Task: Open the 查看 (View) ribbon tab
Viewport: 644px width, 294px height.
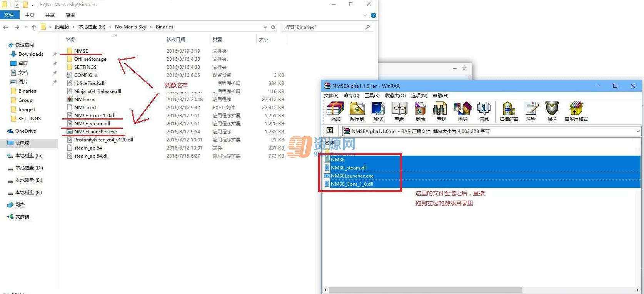Action: (x=70, y=15)
